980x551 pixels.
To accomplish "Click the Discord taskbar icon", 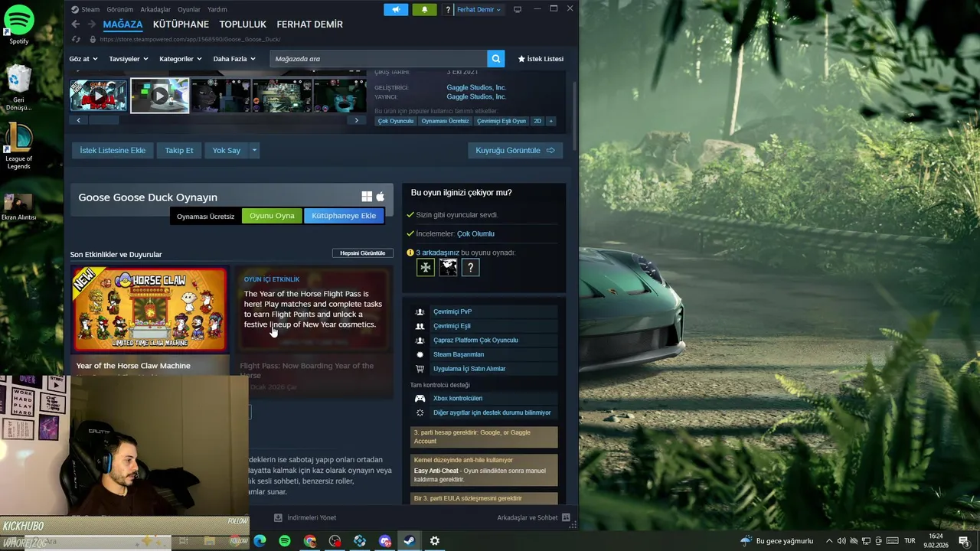I will click(385, 541).
